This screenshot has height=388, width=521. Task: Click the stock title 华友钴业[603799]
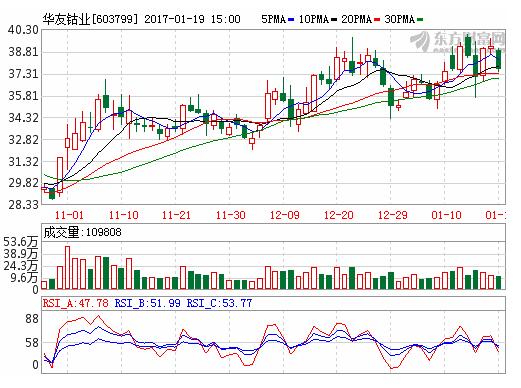tap(90, 19)
